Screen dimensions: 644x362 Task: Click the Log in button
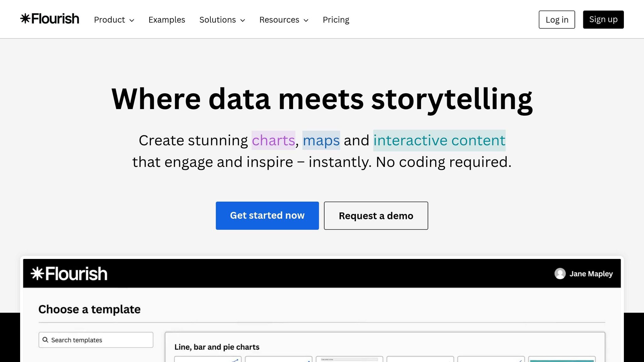click(x=557, y=19)
